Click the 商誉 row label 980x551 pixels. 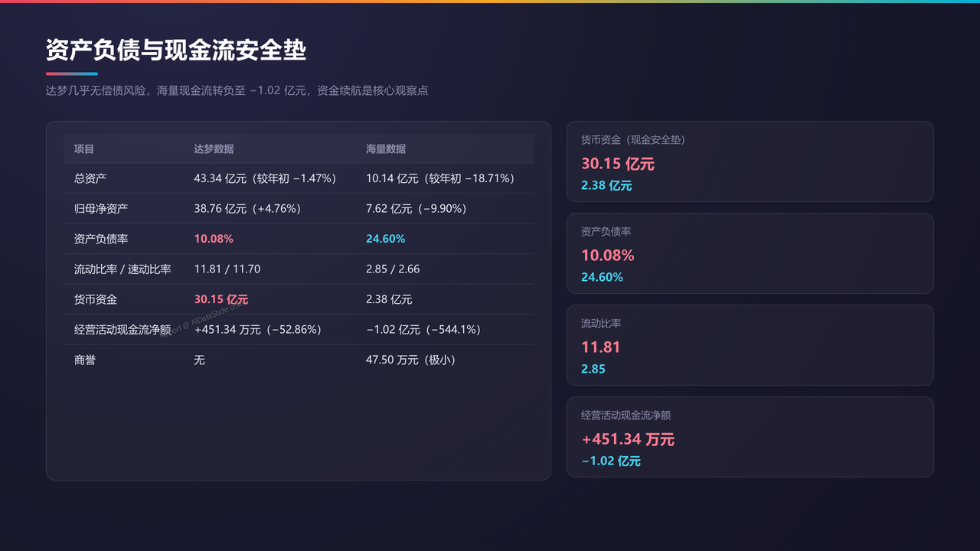pos(85,360)
